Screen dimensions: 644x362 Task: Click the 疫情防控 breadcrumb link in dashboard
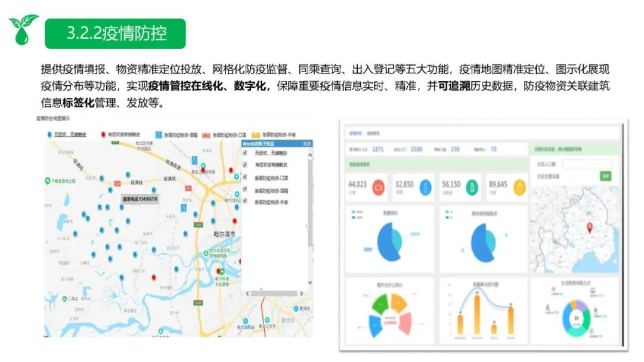[355, 134]
